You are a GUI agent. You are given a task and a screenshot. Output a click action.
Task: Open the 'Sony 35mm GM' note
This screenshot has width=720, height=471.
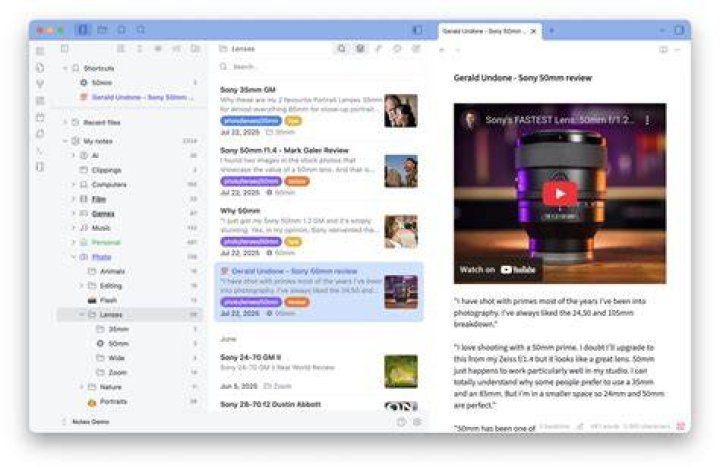pyautogui.click(x=319, y=111)
